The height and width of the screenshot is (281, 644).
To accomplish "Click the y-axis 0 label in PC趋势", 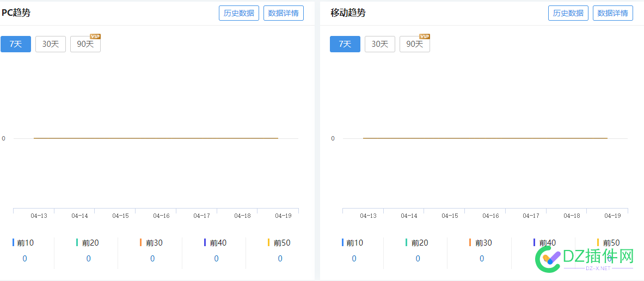I will pos(4,138).
